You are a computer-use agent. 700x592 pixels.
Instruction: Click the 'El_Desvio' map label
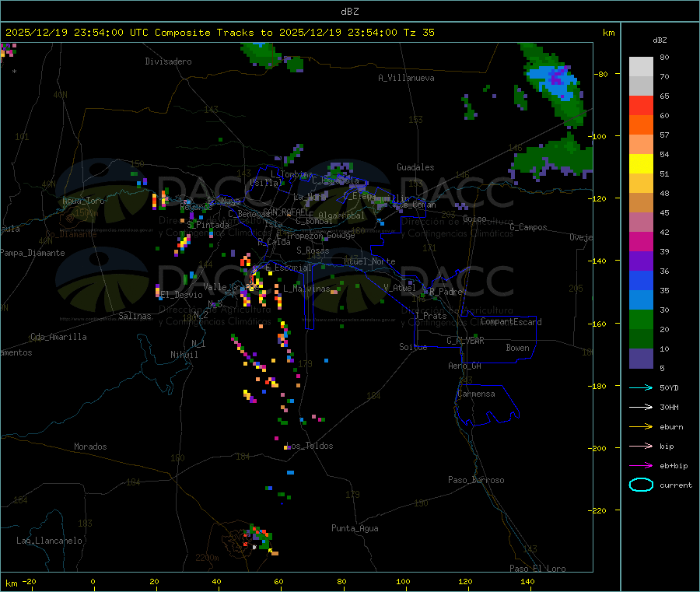click(x=181, y=295)
